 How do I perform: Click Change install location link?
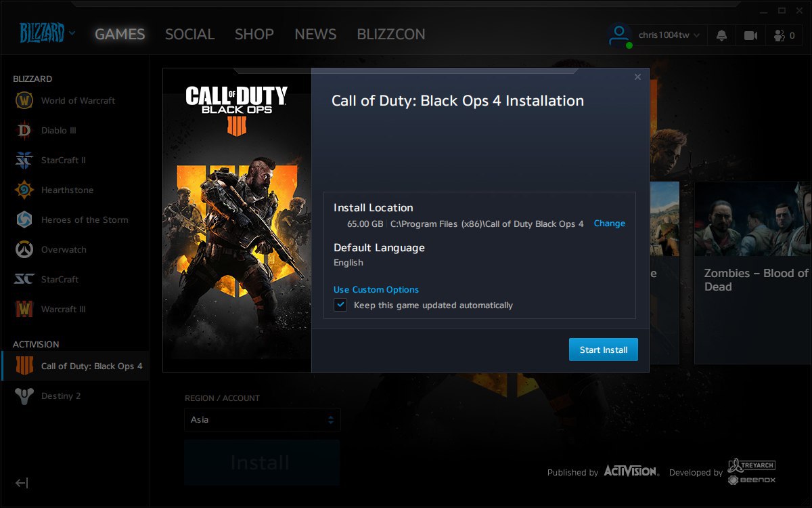click(610, 224)
